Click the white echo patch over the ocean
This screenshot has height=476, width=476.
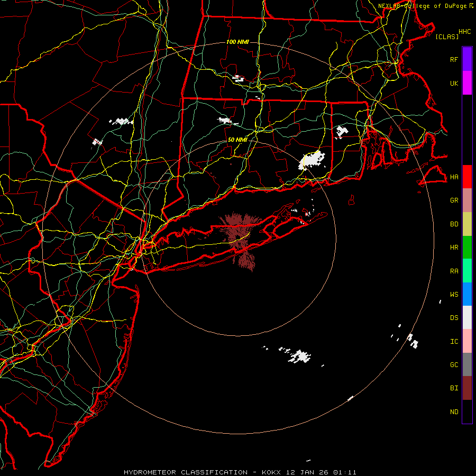[x=299, y=356]
